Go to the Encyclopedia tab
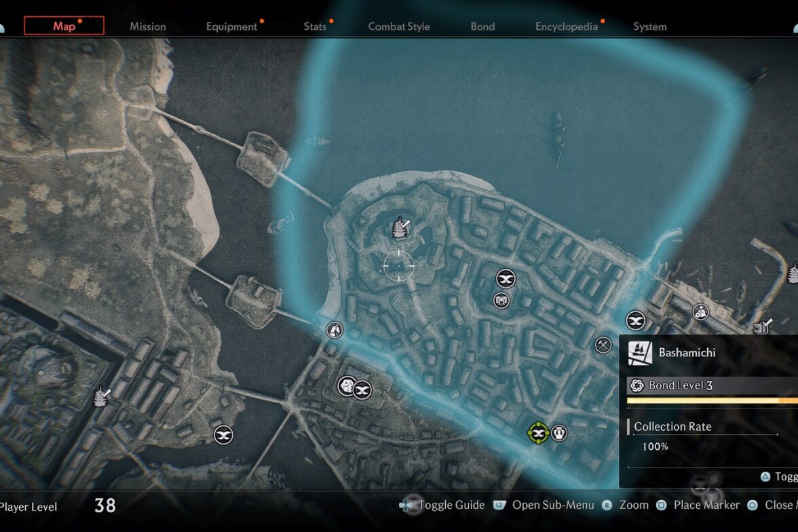This screenshot has height=532, width=798. click(x=567, y=26)
